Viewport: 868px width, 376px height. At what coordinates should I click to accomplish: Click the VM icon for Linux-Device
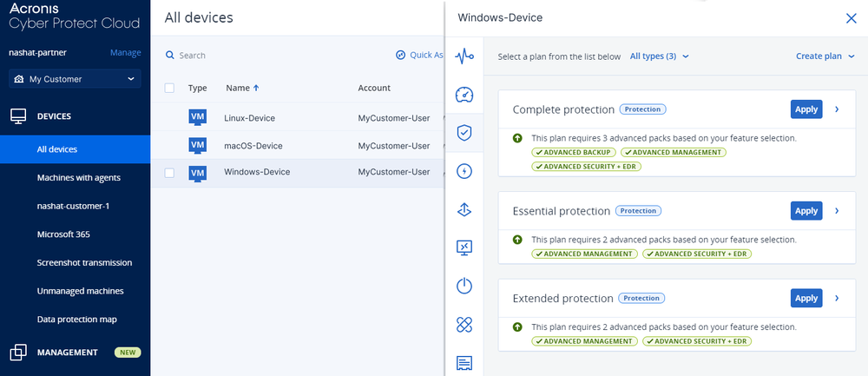198,117
